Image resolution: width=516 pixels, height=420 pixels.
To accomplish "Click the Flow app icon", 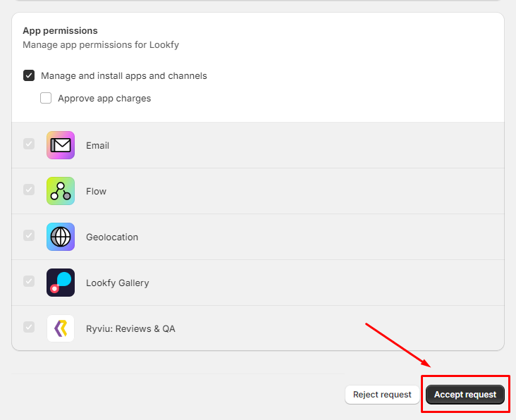I will (x=61, y=191).
